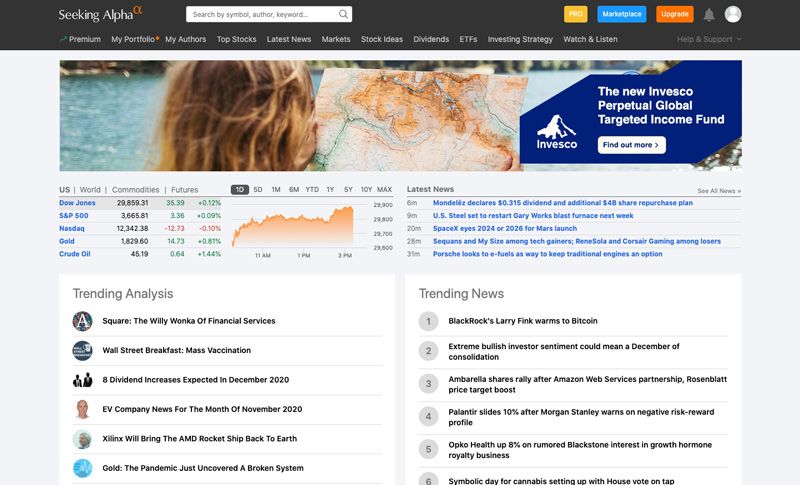Open Palantir slides 10% news item
The width and height of the screenshot is (800, 485).
click(x=581, y=417)
